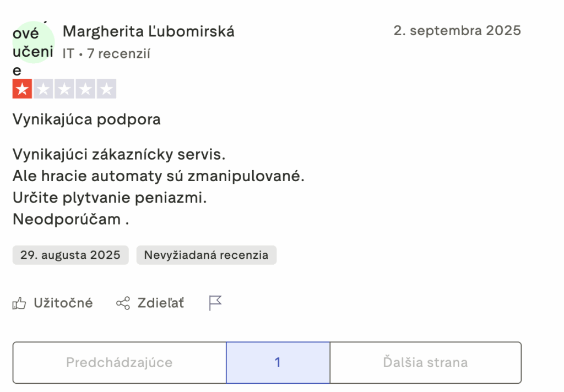
Task: Click the "29. augusta 2025" date badge
Action: [70, 255]
